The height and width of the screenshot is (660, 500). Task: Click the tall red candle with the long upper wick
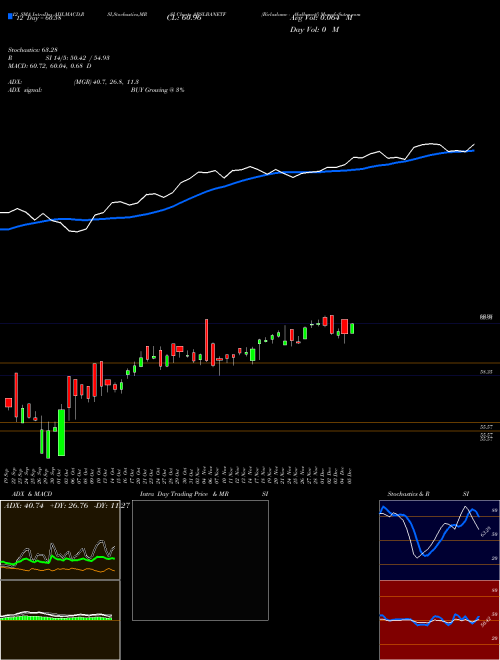point(206,340)
